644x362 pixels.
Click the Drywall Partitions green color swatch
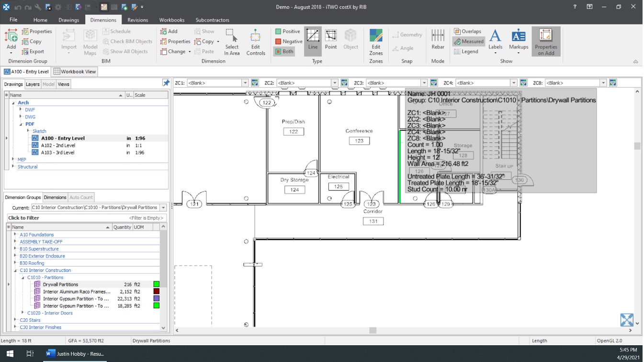click(156, 284)
